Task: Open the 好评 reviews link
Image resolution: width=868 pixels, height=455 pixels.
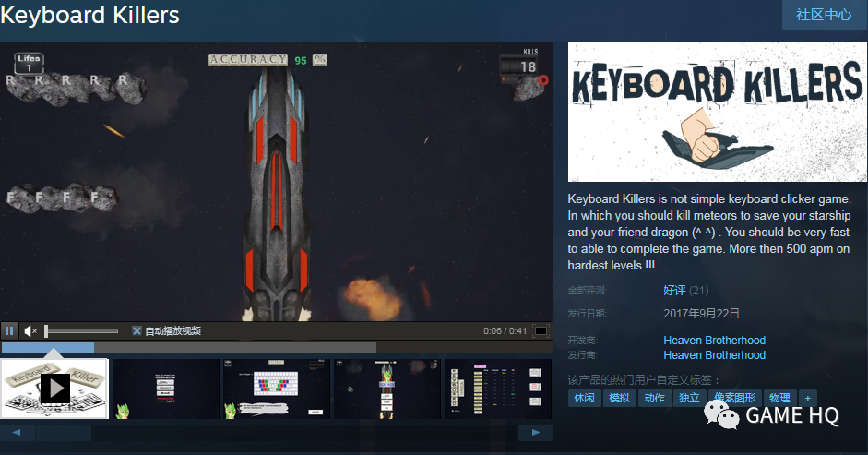Action: tap(674, 291)
